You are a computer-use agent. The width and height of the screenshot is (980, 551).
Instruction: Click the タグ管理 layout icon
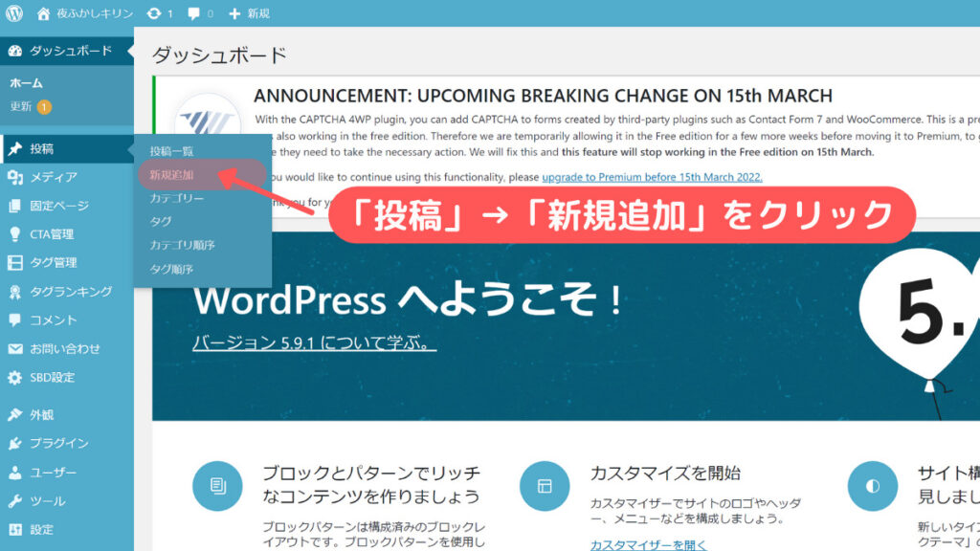[15, 263]
